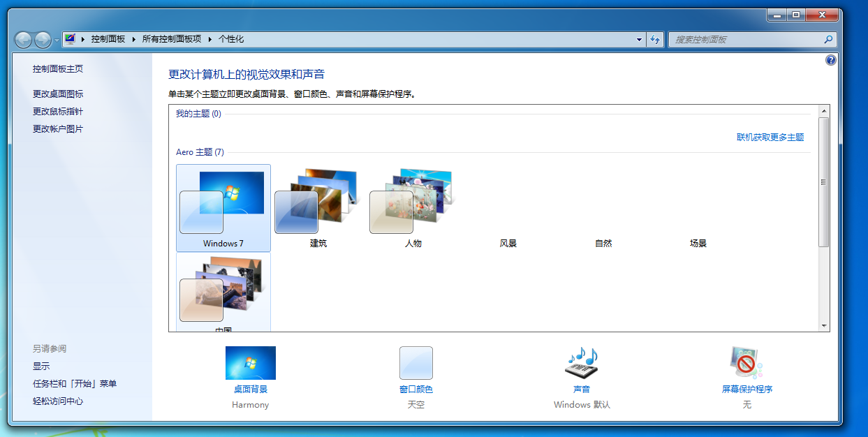Open the 声音 sound scheme icon

[582, 363]
